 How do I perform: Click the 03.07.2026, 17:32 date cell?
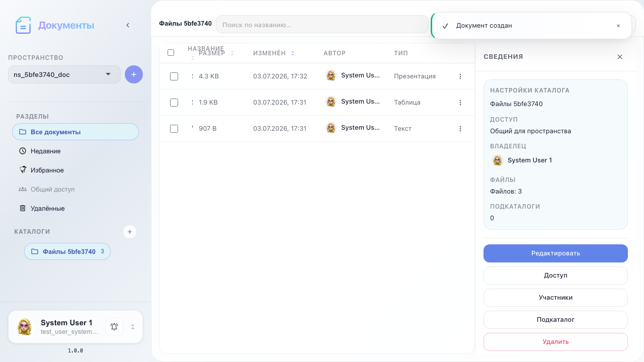click(280, 76)
